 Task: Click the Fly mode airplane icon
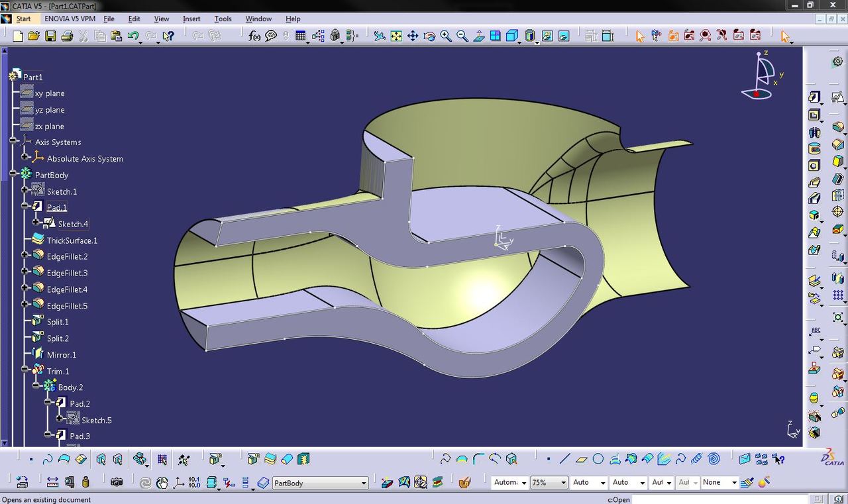tap(380, 36)
